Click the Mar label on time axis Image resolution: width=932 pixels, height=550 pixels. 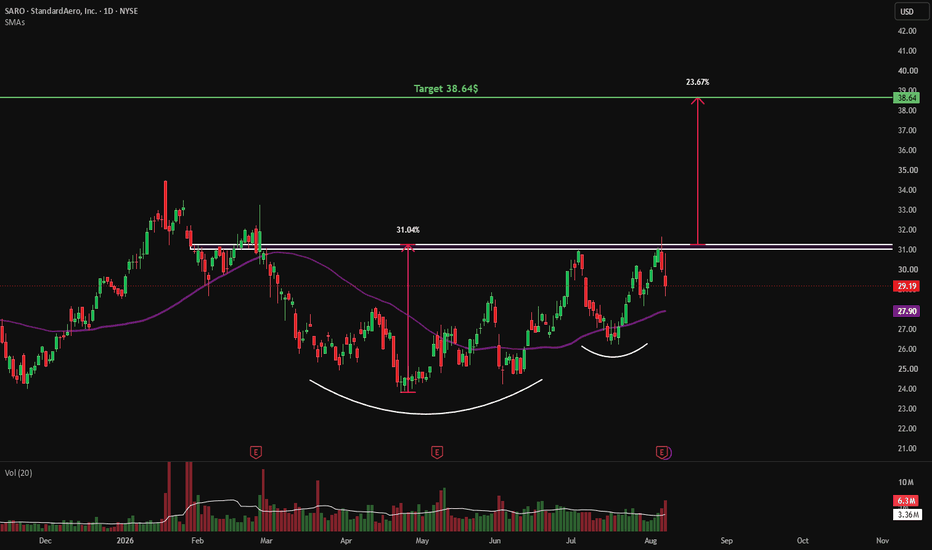pos(266,540)
